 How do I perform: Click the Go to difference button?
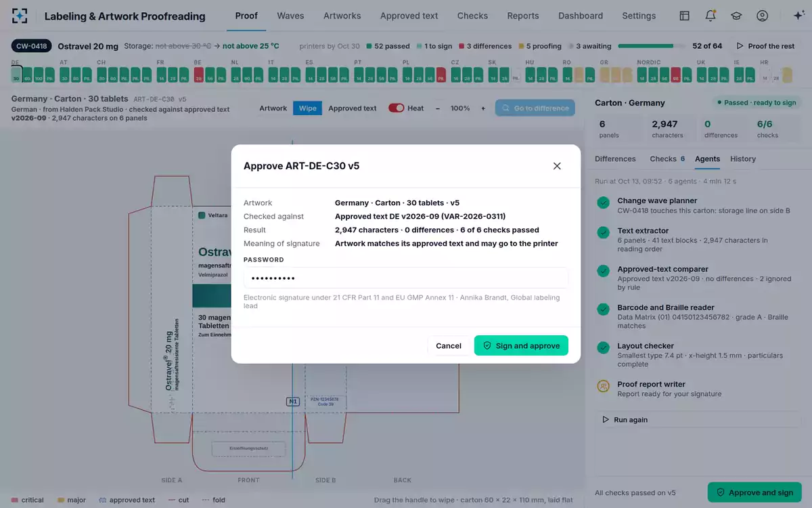click(535, 108)
